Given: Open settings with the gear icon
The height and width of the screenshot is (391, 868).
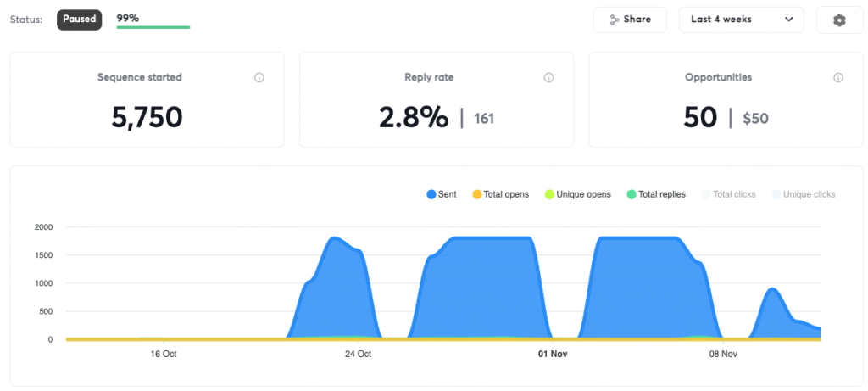Looking at the screenshot, I should point(839,20).
